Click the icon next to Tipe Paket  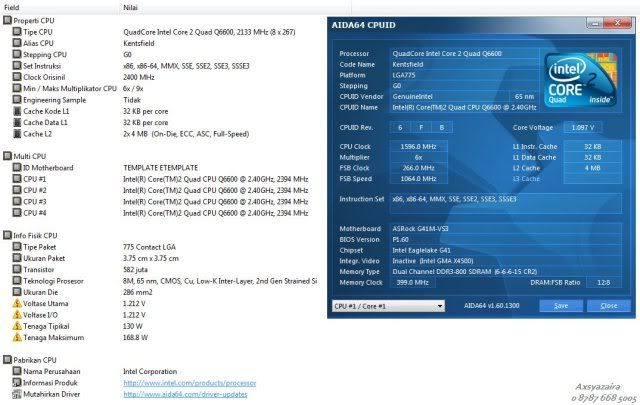tap(17, 247)
